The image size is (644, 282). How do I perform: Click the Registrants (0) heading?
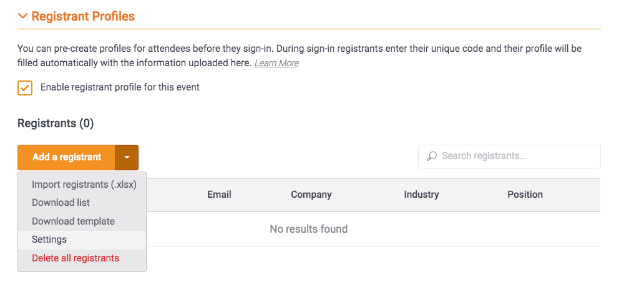[56, 124]
